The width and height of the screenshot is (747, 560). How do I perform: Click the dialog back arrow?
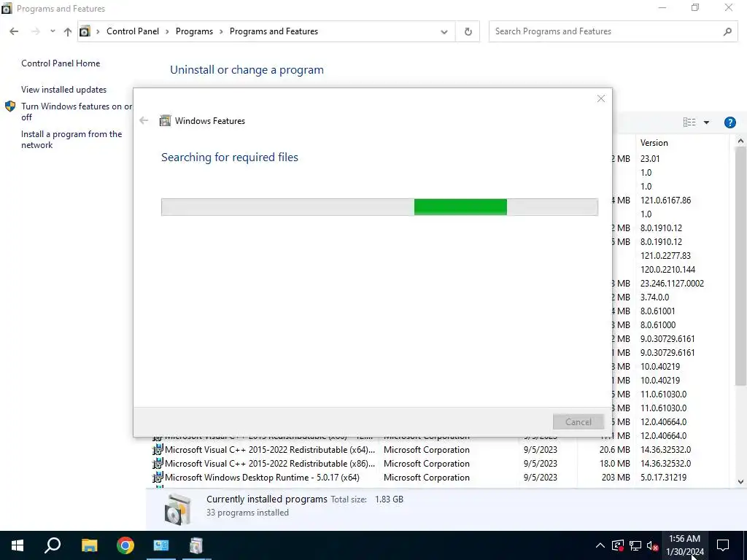tap(144, 120)
